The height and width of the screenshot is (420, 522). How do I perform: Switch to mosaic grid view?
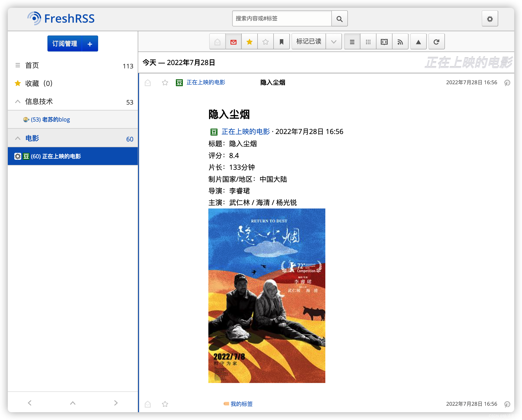click(x=368, y=41)
